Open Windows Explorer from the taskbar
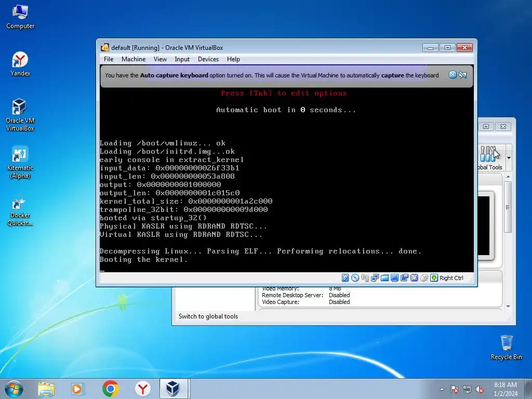 tap(46, 389)
